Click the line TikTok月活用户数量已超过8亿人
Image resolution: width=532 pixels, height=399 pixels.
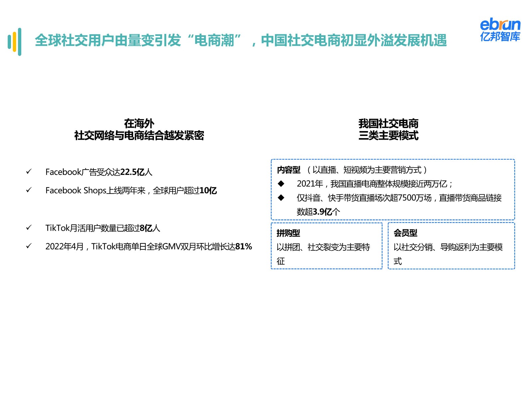coord(103,228)
